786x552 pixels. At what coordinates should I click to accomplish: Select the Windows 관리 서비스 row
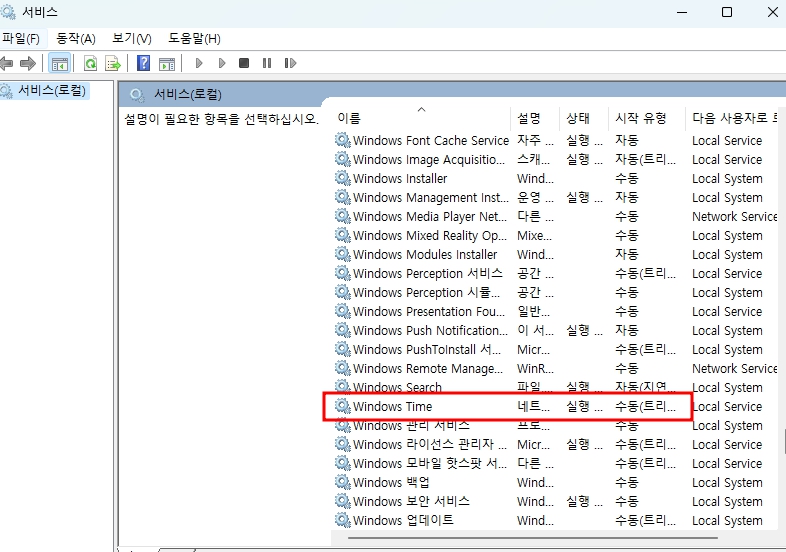click(555, 425)
